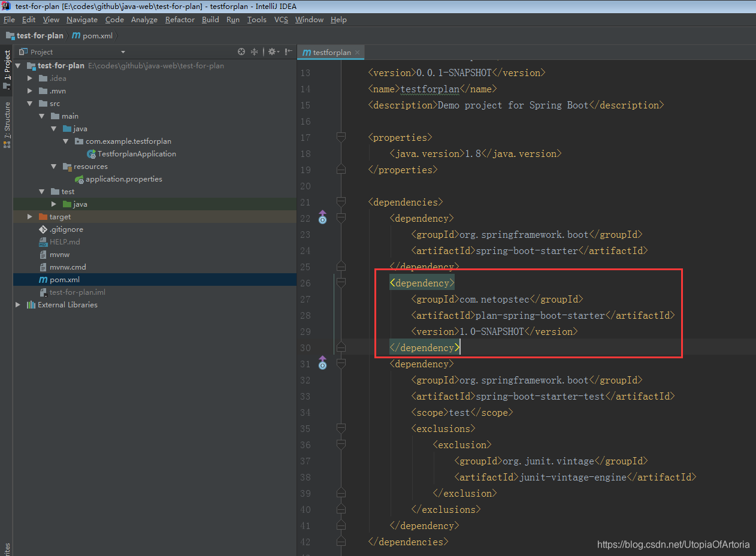Expand the java folder under test
Screen dimensions: 756x556
[x=55, y=204]
